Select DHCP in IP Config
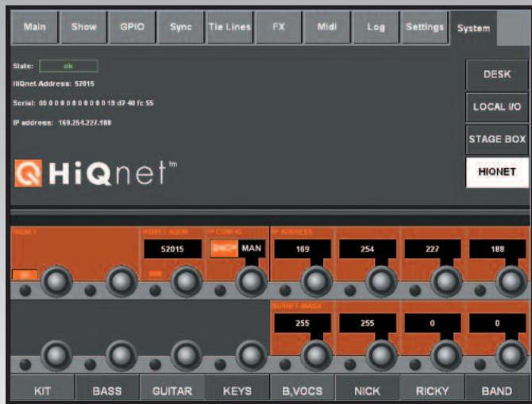This screenshot has height=404, width=532. (x=224, y=249)
